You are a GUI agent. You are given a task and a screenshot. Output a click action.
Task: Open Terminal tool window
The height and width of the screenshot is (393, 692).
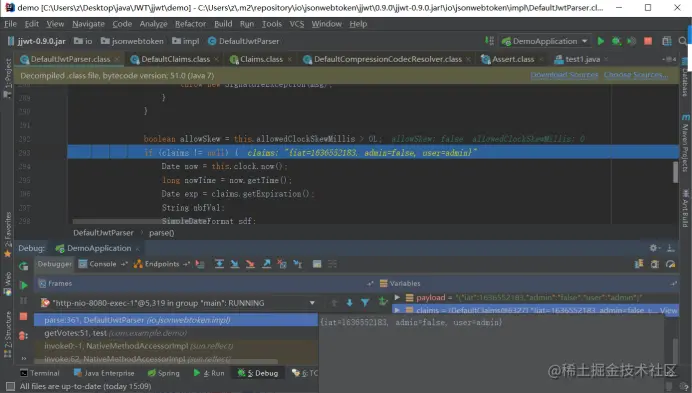coord(40,373)
